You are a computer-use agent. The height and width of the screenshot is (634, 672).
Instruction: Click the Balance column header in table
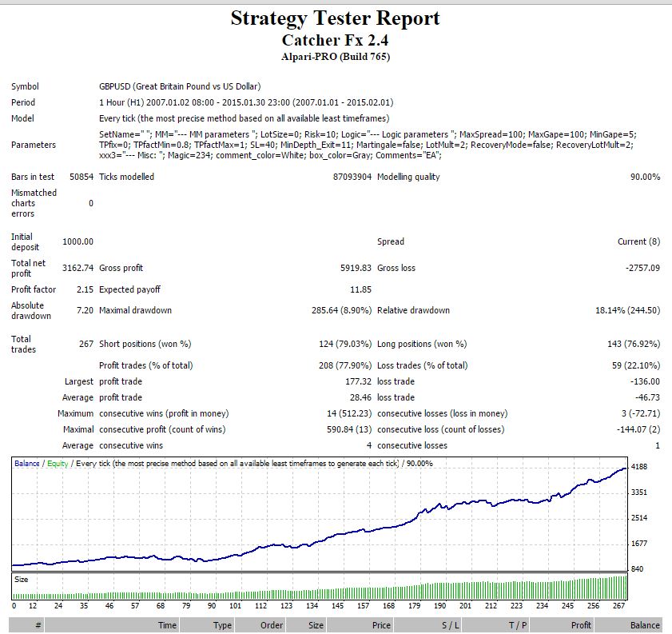628,625
